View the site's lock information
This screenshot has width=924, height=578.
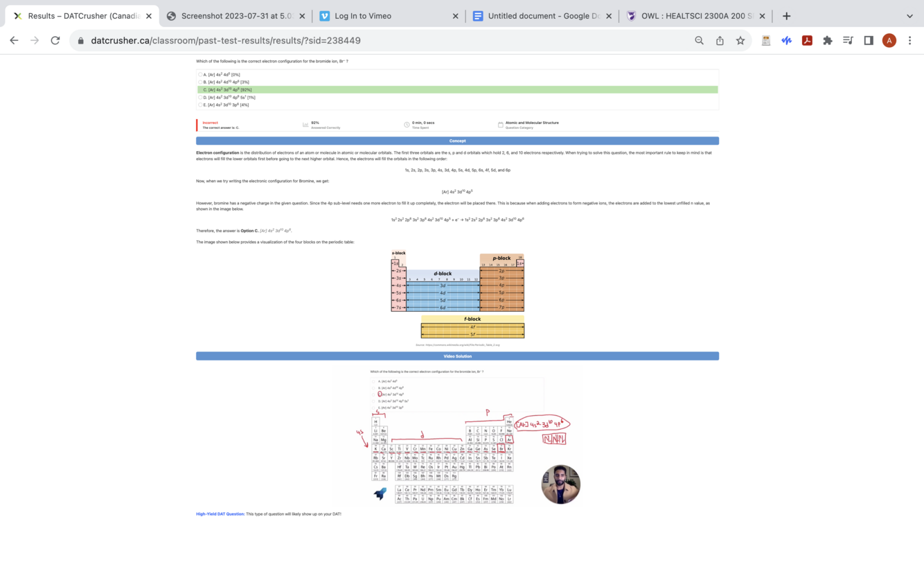click(x=81, y=41)
